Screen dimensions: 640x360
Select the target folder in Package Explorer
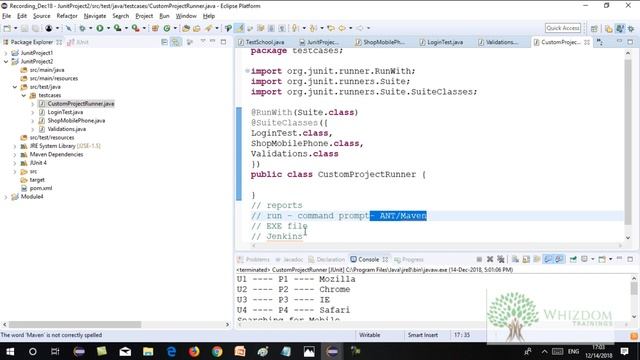pyautogui.click(x=37, y=180)
